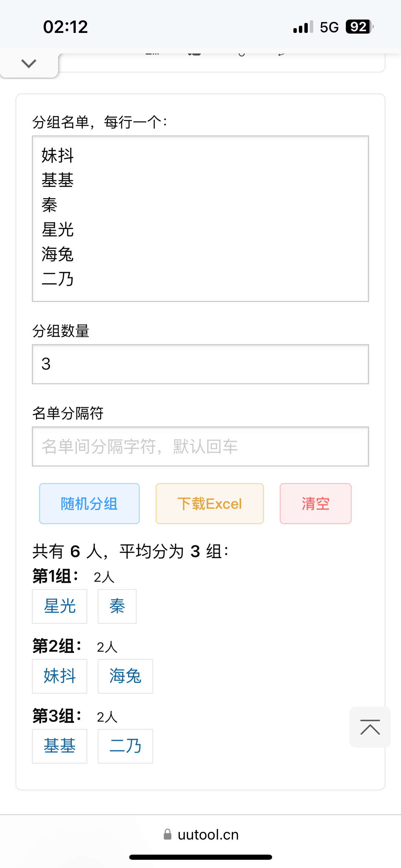The width and height of the screenshot is (401, 868).
Task: Select the 海兔 tag in group 2
Action: point(125,676)
